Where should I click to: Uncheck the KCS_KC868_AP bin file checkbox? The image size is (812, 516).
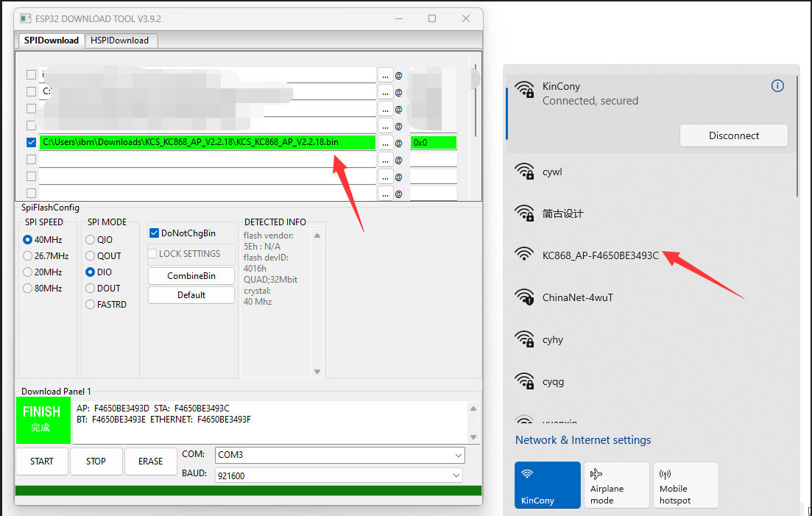coord(31,142)
